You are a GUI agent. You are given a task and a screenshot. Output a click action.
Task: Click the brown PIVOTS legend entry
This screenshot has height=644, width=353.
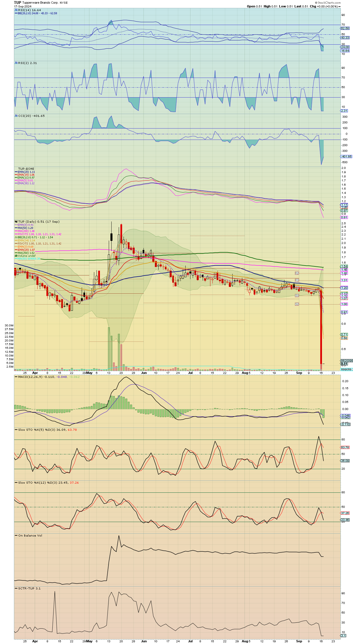[x=38, y=243]
